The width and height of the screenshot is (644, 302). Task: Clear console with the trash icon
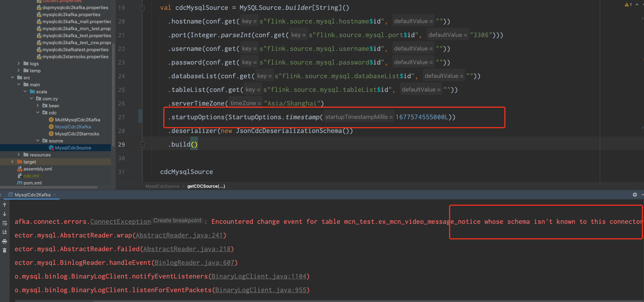[5, 250]
